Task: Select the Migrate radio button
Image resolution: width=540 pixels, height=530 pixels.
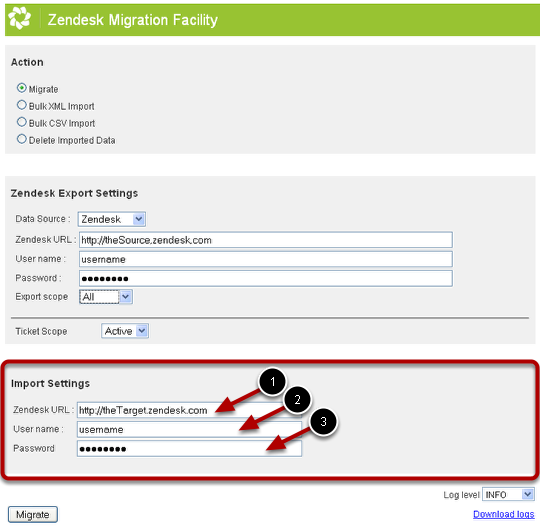Action: (21, 88)
